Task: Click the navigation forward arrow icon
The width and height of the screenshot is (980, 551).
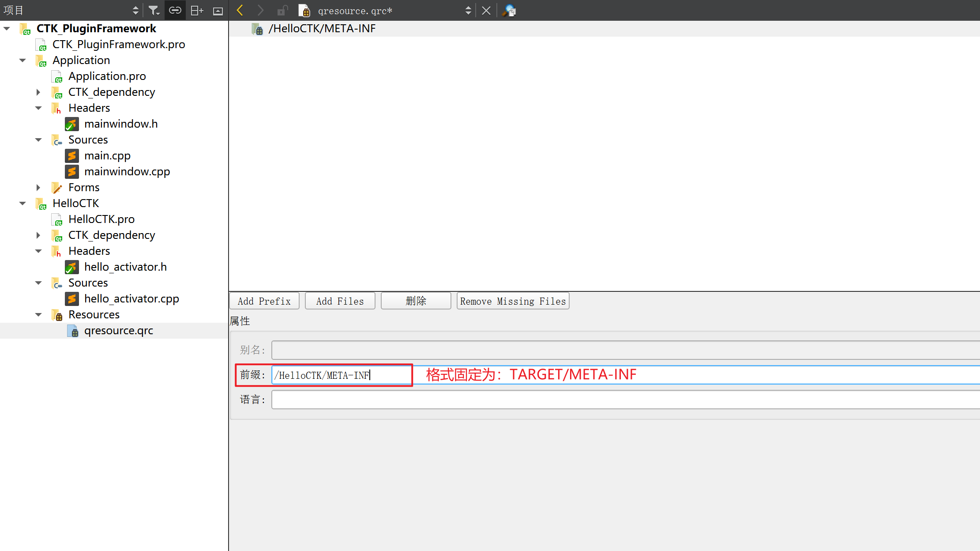Action: tap(260, 11)
